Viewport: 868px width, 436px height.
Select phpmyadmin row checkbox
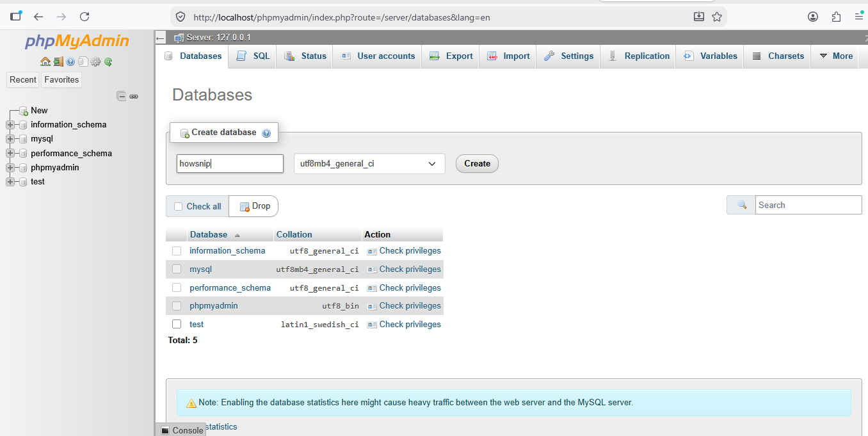click(x=177, y=306)
